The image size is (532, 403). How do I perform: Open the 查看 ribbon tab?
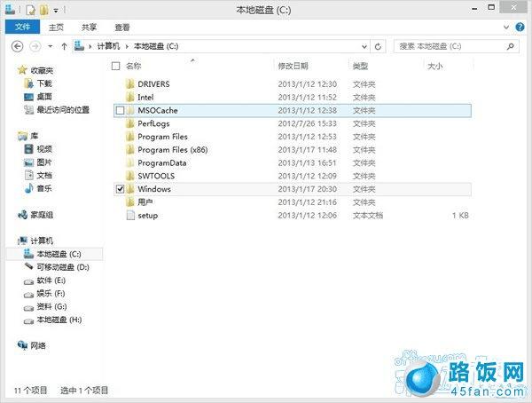click(x=122, y=28)
